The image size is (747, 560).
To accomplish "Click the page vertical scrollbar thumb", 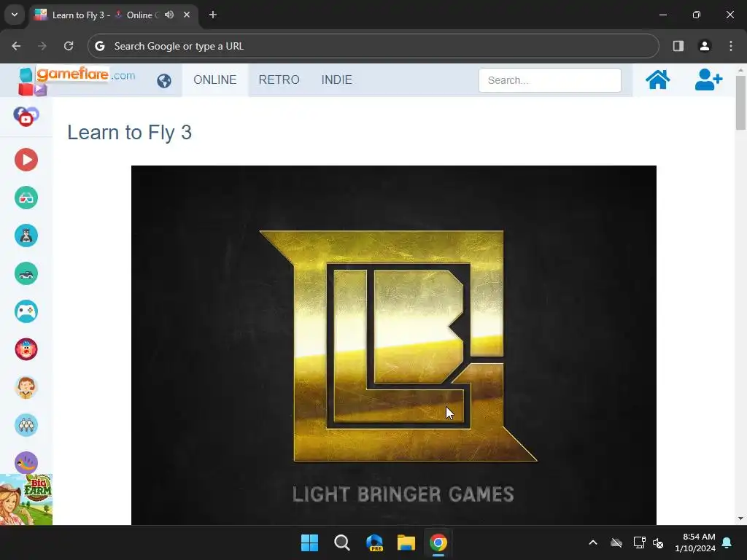I will point(740,102).
